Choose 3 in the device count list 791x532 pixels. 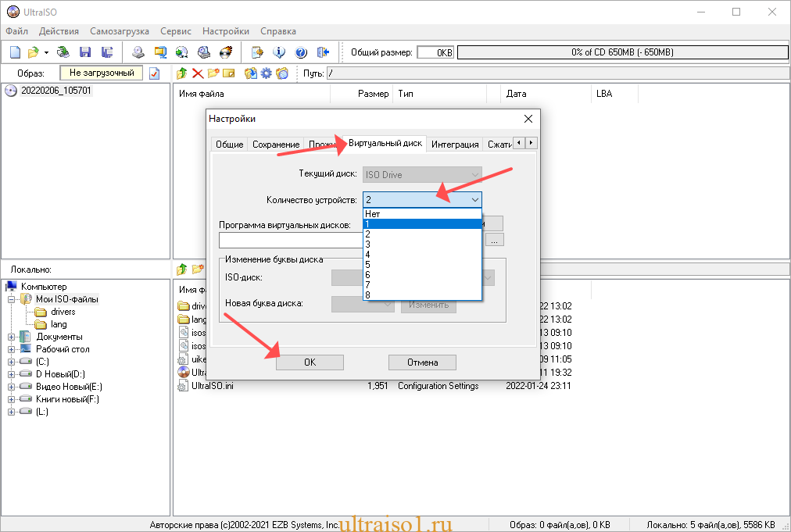422,245
